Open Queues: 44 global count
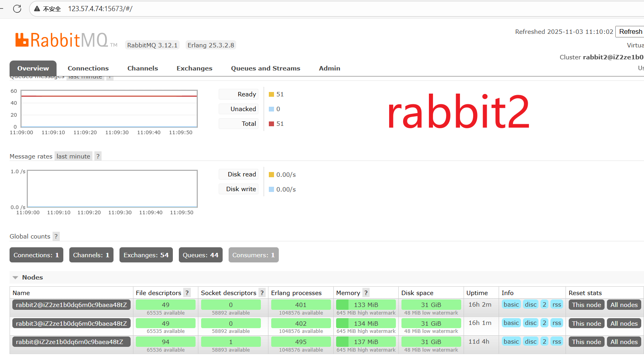This screenshot has width=644, height=356. [x=200, y=255]
